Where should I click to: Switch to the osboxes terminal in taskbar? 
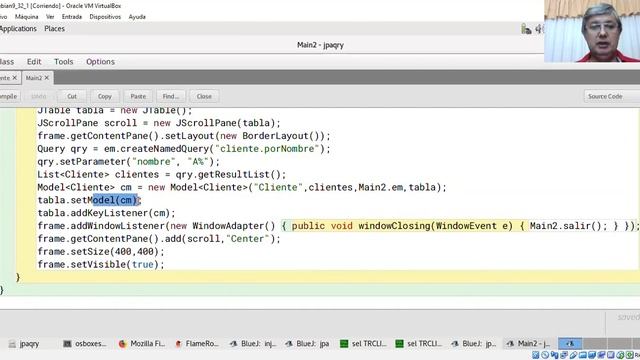[85, 344]
